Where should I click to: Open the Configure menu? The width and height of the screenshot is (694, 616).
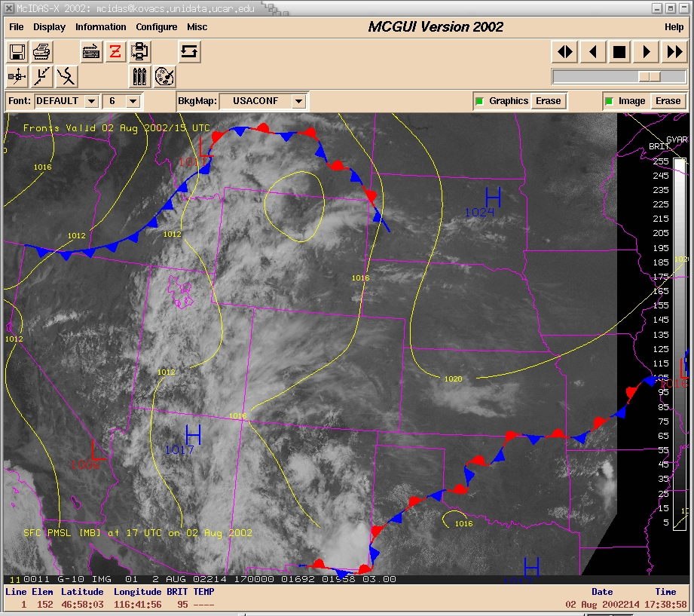coord(157,27)
